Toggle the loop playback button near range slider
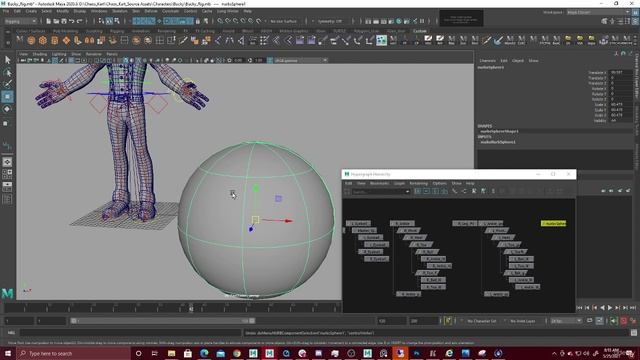The height and width of the screenshot is (360, 640). [589, 321]
